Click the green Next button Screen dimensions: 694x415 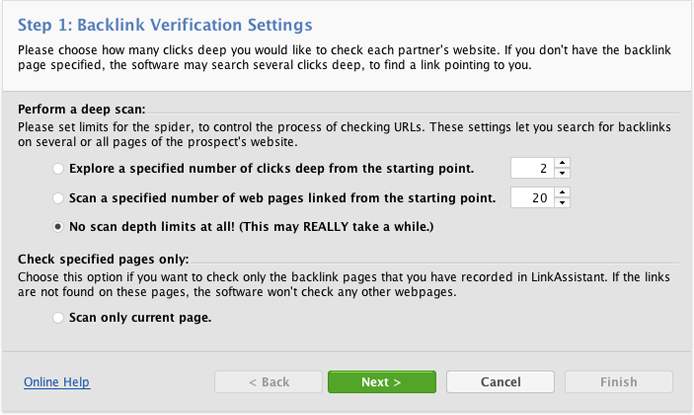(382, 382)
